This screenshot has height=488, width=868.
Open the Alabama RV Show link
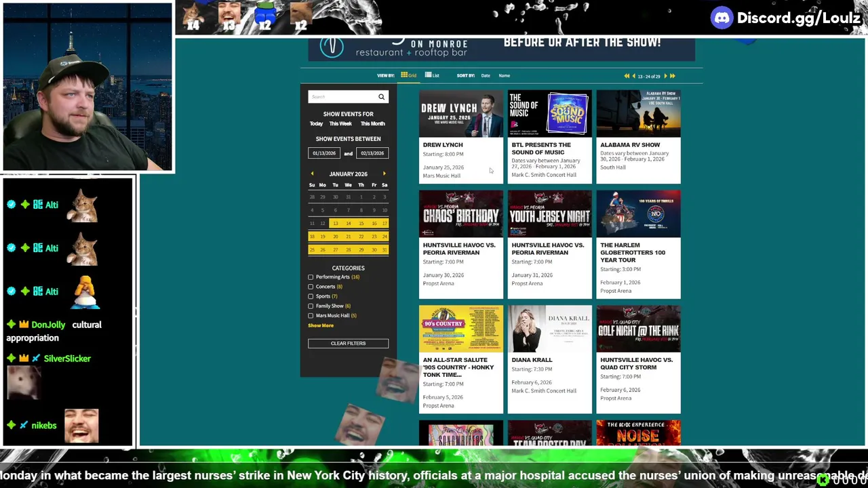[x=630, y=145]
